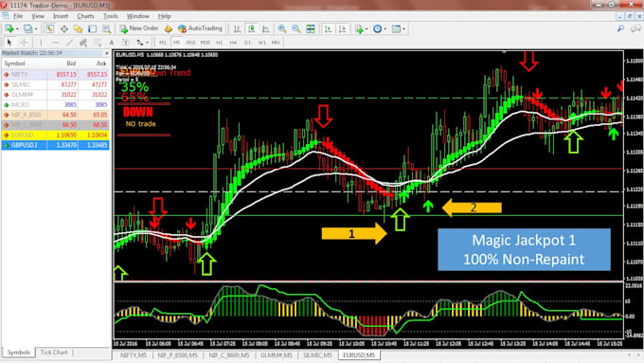Screen dimensions: 644x363
Task: Expand the New Chart dropdown arrow
Action: click(17, 28)
